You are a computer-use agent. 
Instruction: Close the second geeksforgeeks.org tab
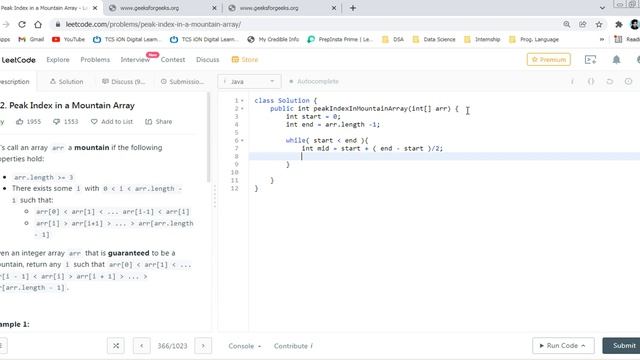pos(333,8)
